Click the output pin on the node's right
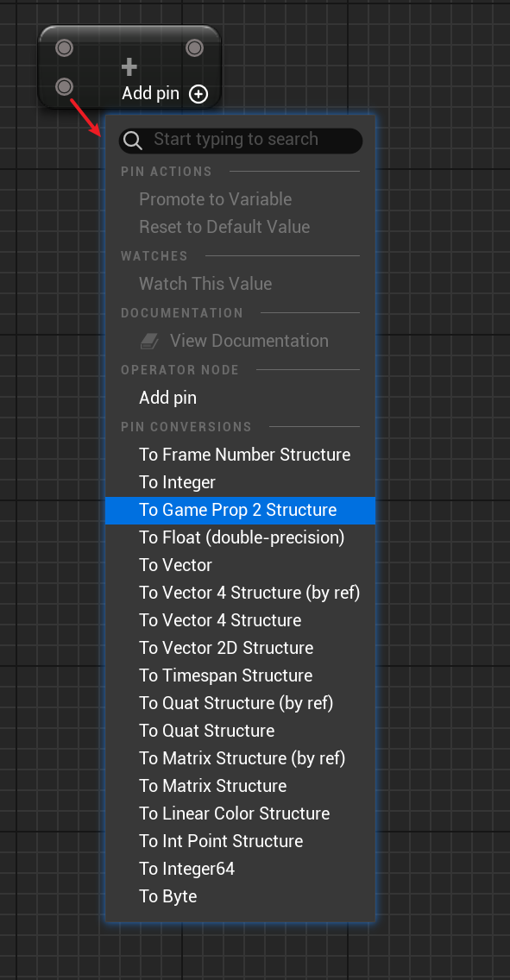Image resolution: width=510 pixels, height=980 pixels. click(194, 47)
